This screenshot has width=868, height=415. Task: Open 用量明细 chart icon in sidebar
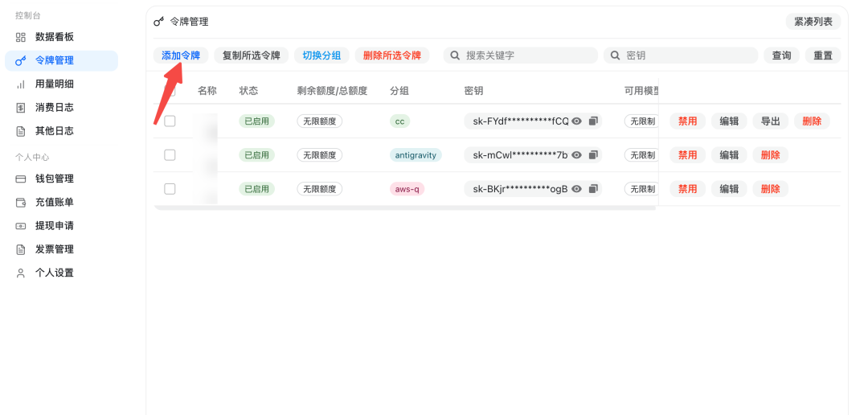[x=21, y=84]
